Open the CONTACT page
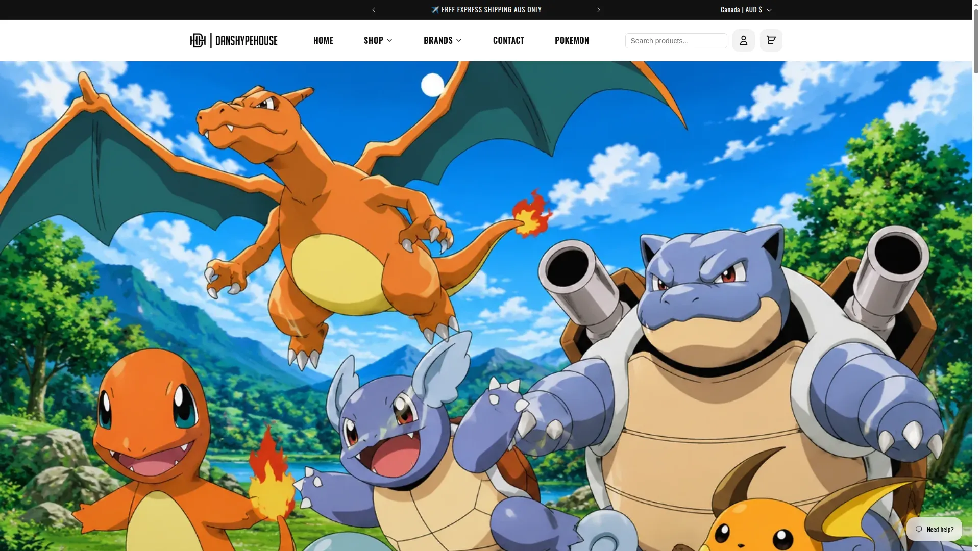The width and height of the screenshot is (980, 551). (x=508, y=40)
